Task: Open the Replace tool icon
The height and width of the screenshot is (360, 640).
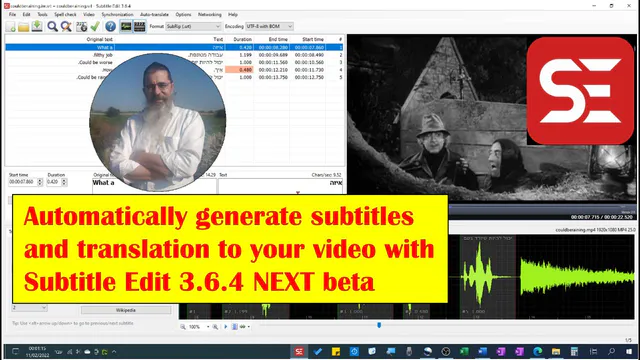Action: pyautogui.click(x=66, y=27)
